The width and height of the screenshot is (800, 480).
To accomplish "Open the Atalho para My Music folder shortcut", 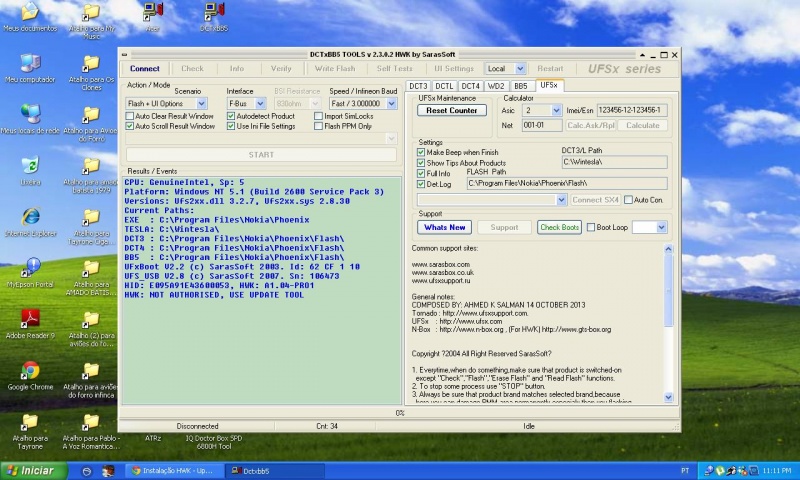I will tap(91, 21).
